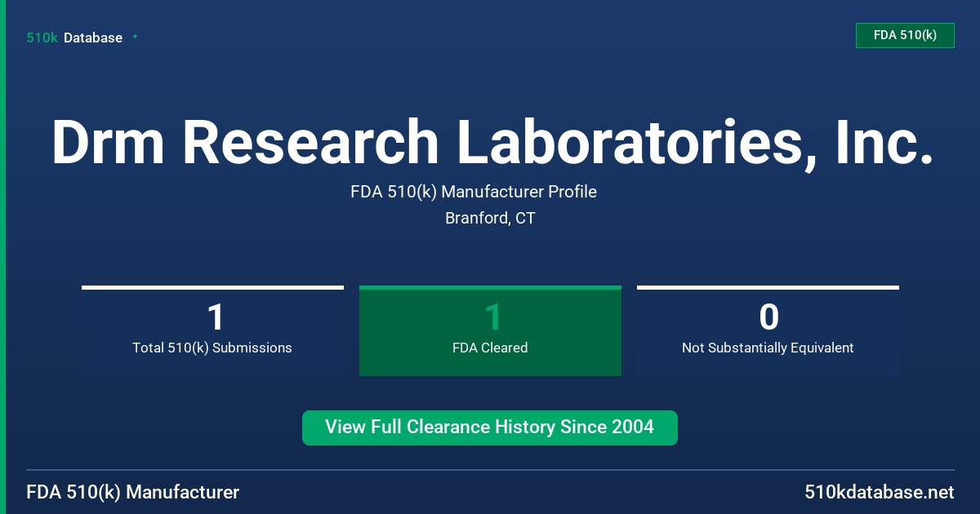Select the FDA Cleared card
Image resolution: width=980 pixels, height=514 pixels.
490,330
